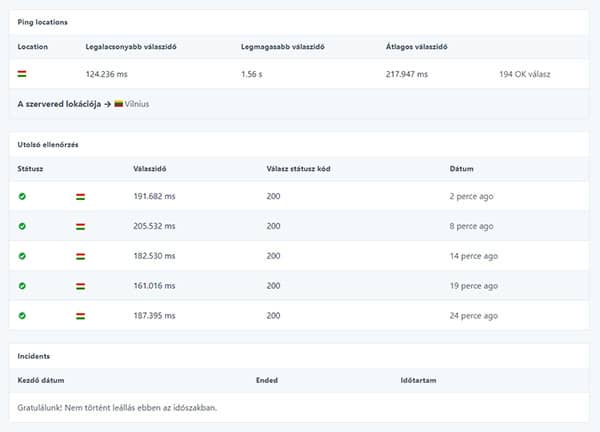Image resolution: width=600 pixels, height=432 pixels.
Task: Click Hungarian flag in the 191.682 ms row
Action: click(80, 197)
